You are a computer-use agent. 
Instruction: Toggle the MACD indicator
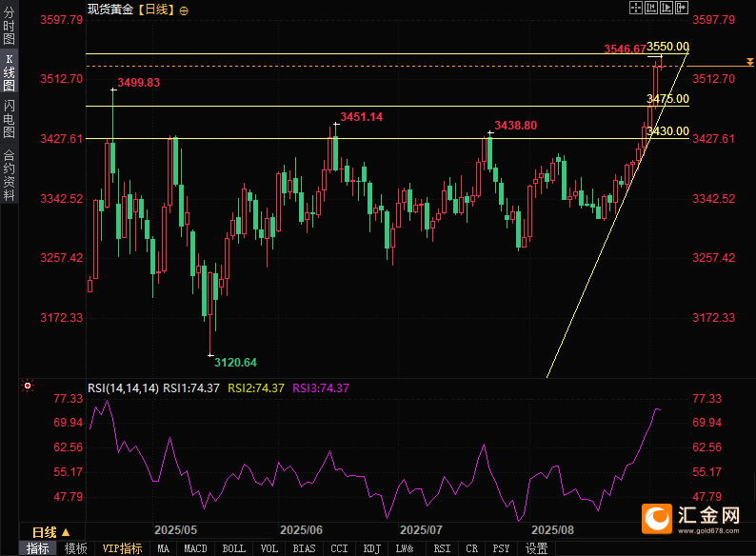tap(195, 548)
